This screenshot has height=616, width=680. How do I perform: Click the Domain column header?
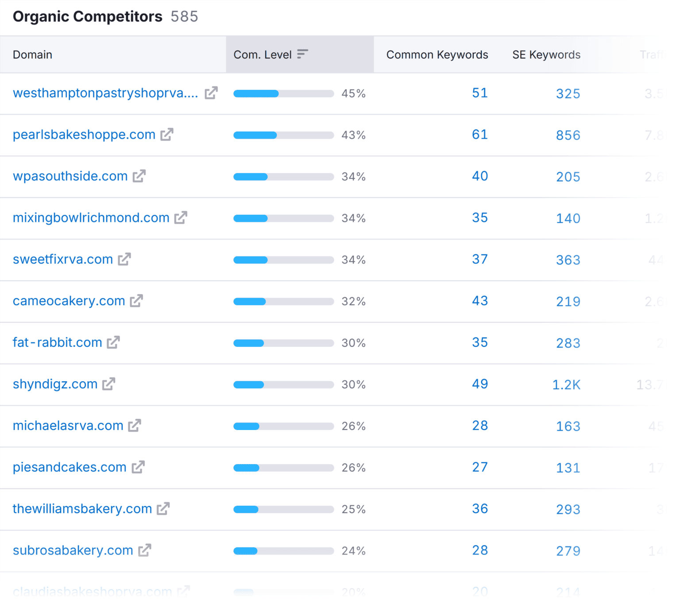coord(33,55)
